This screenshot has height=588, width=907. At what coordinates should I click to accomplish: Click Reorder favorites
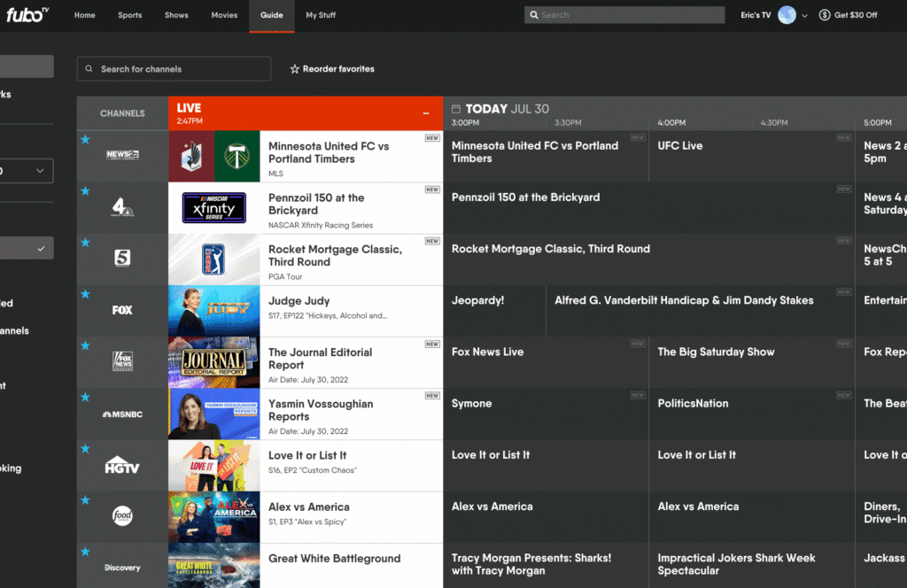332,68
